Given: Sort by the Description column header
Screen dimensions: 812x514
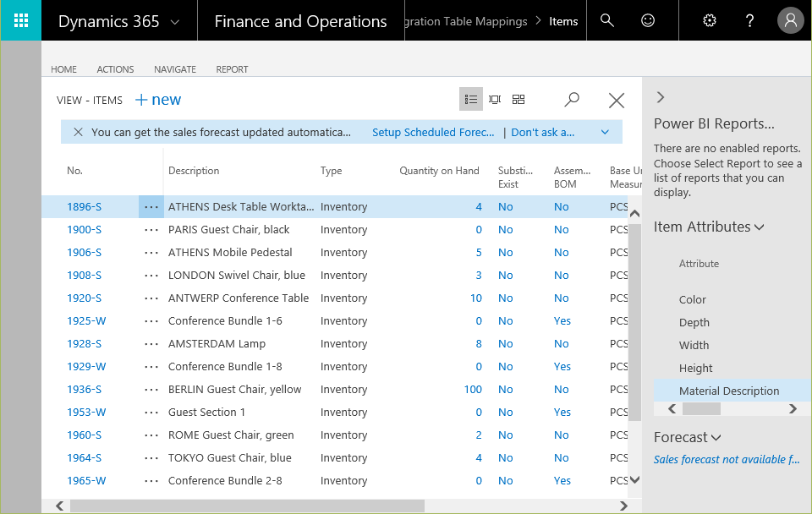Looking at the screenshot, I should (194, 170).
